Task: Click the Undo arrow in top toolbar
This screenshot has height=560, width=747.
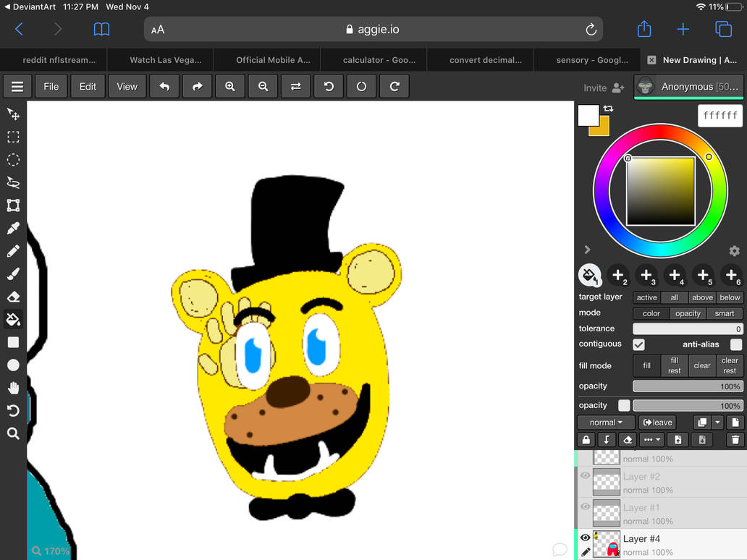Action: point(164,87)
